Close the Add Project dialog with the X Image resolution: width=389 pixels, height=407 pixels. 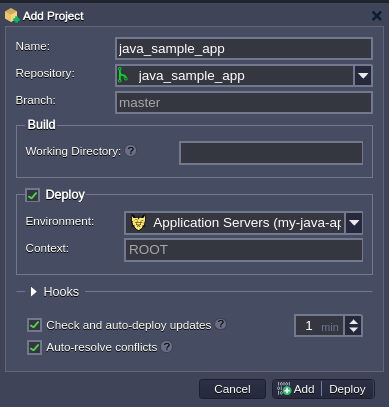[377, 16]
